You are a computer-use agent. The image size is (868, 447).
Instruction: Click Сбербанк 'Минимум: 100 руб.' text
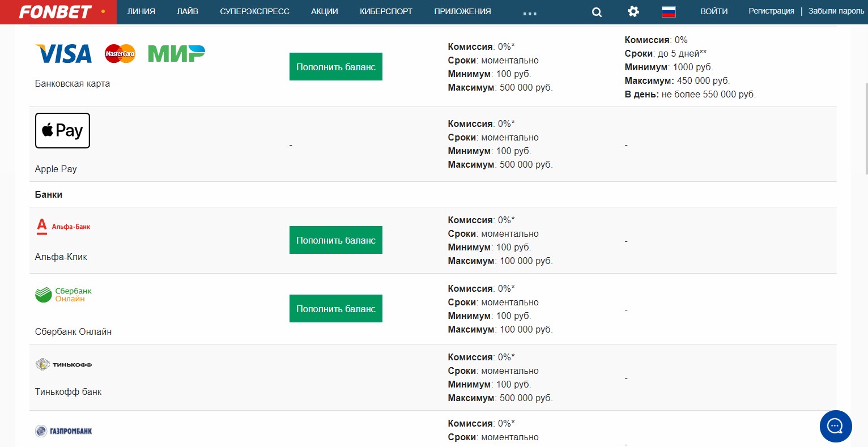coord(490,316)
